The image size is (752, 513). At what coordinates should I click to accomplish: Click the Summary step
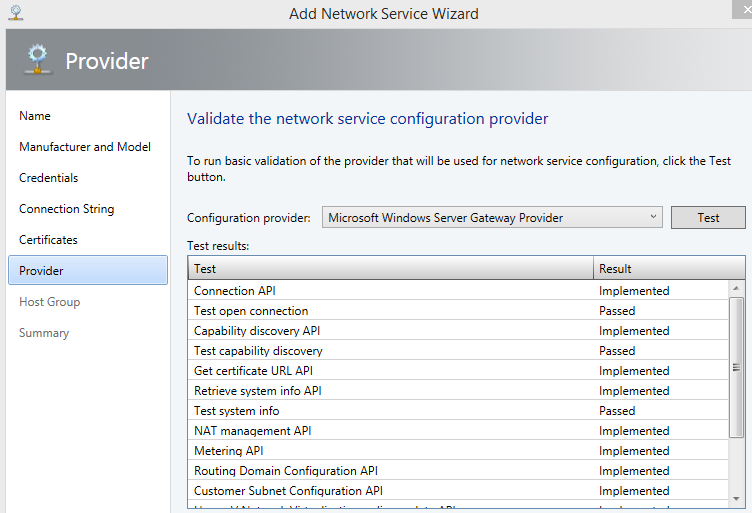[x=44, y=333]
